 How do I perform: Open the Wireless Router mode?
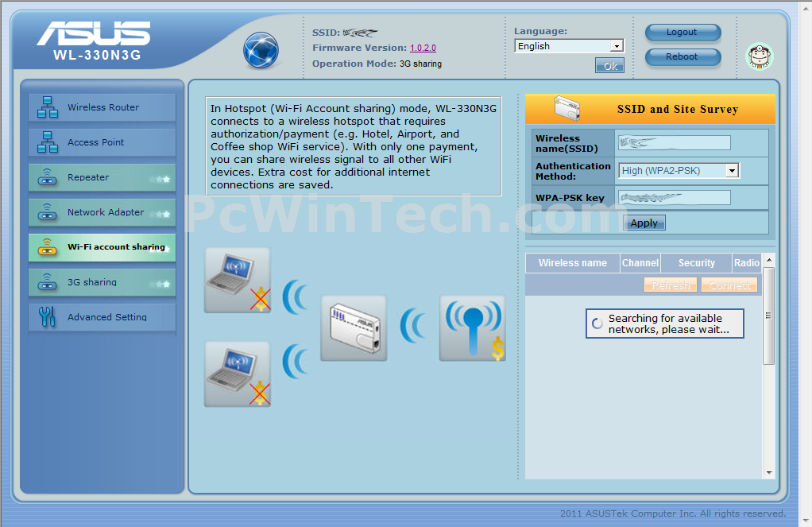tap(102, 107)
